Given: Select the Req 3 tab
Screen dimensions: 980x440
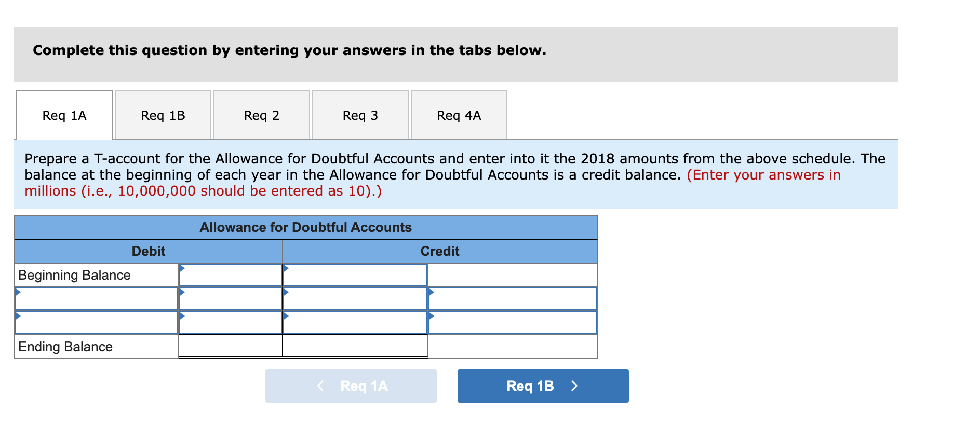Looking at the screenshot, I should pos(360,115).
